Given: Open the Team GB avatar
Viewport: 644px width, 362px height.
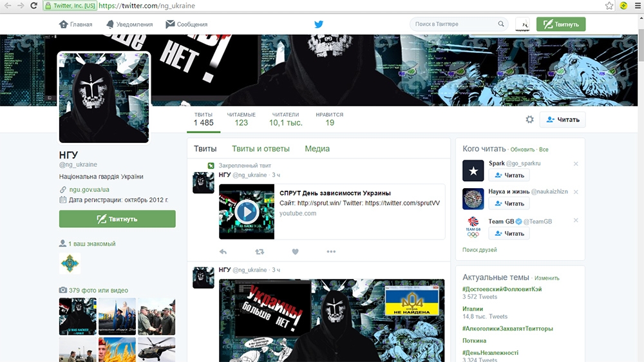Looking at the screenshot, I should (473, 227).
